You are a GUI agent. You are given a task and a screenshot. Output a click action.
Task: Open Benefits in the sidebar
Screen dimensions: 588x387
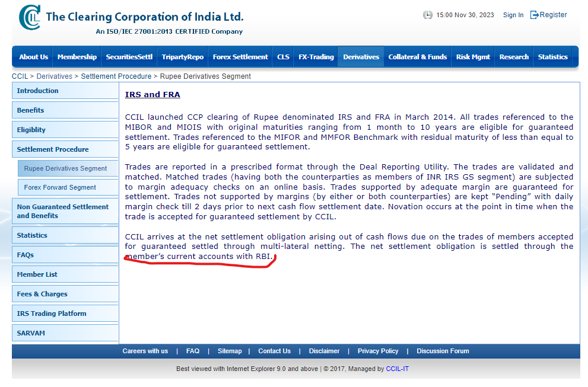coord(65,110)
